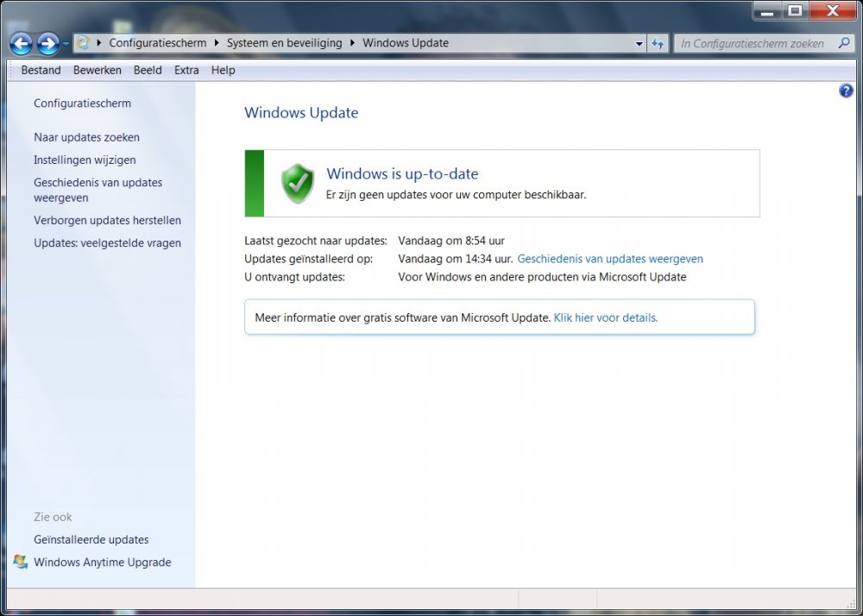This screenshot has width=863, height=616.
Task: Open Instellingen wijzigen
Action: point(85,160)
